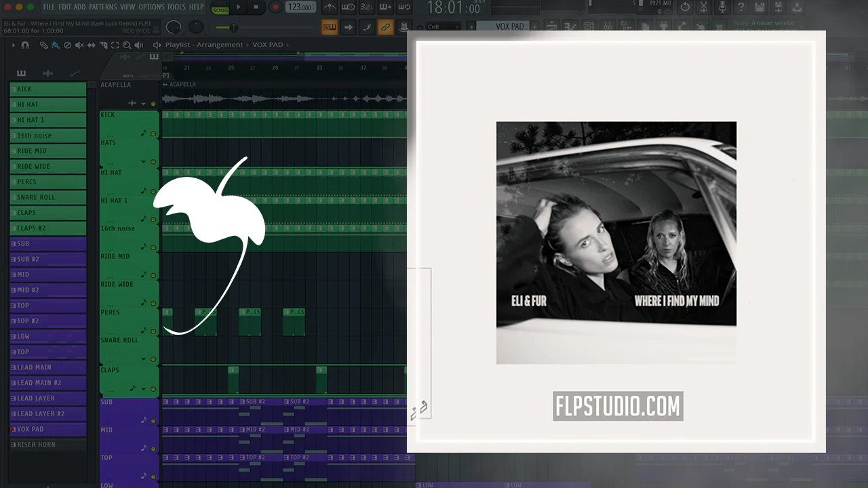Select the Draw pencil tool
The width and height of the screenshot is (868, 488).
(43, 45)
